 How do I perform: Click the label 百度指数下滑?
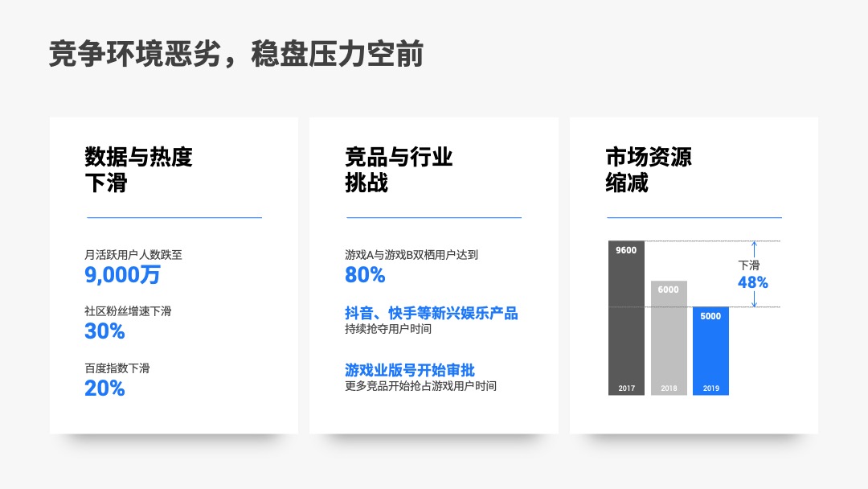pos(117,368)
